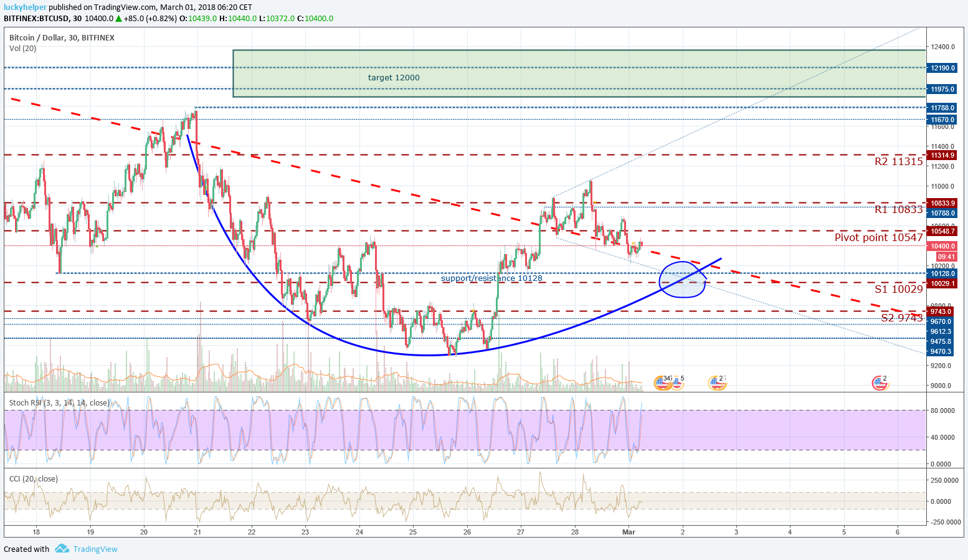This screenshot has height=560, width=968.
Task: Click the 11670.0 price axis tag
Action: (x=943, y=120)
